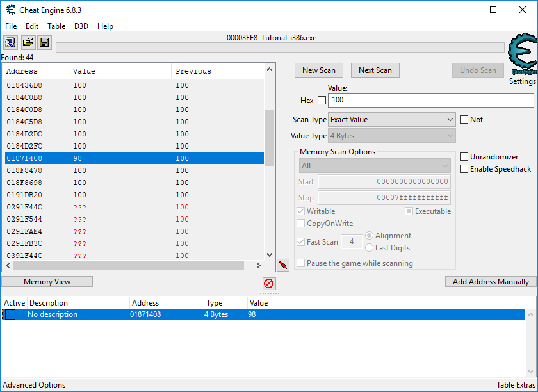Toggle the Hex checkbox
Image resolution: width=538 pixels, height=392 pixels.
322,100
